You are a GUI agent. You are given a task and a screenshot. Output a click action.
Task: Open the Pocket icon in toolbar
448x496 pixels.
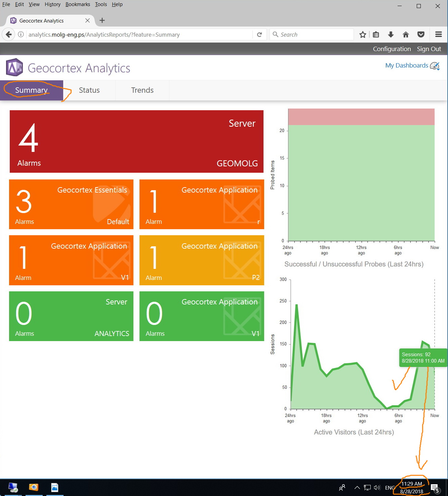tap(421, 35)
